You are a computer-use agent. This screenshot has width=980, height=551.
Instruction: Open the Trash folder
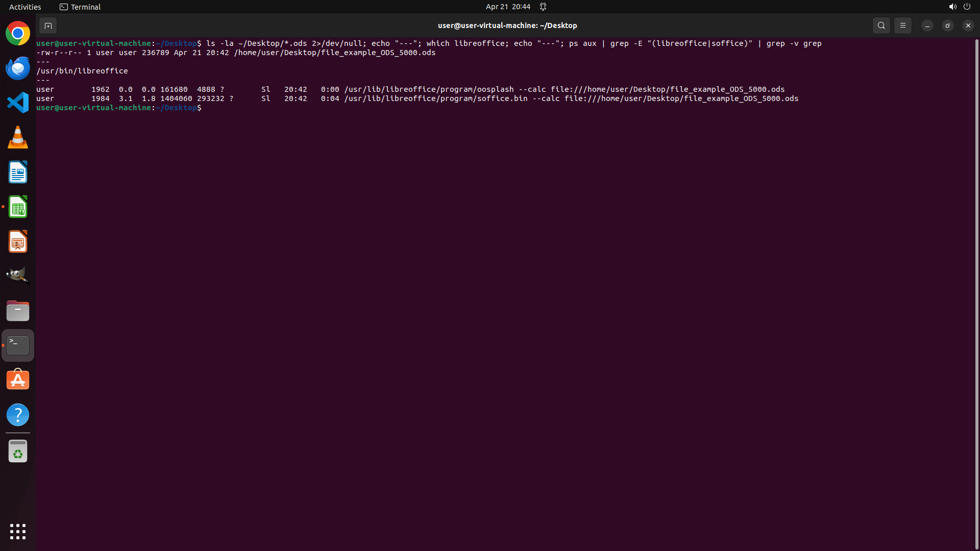click(x=18, y=452)
